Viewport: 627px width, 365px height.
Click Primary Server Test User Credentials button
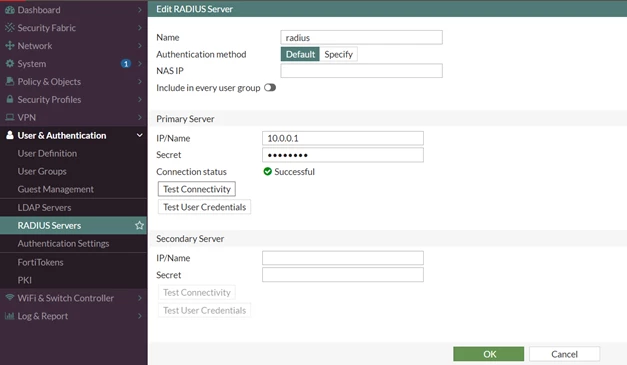pos(204,207)
